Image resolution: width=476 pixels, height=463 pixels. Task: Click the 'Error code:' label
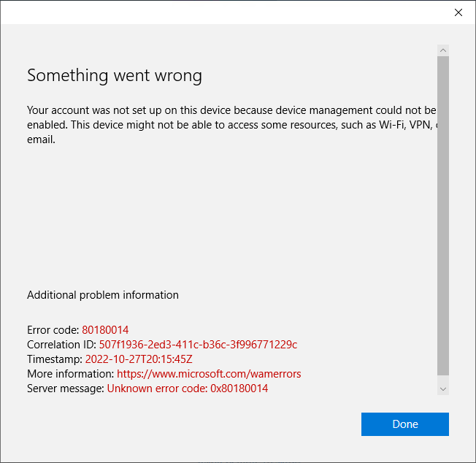53,330
